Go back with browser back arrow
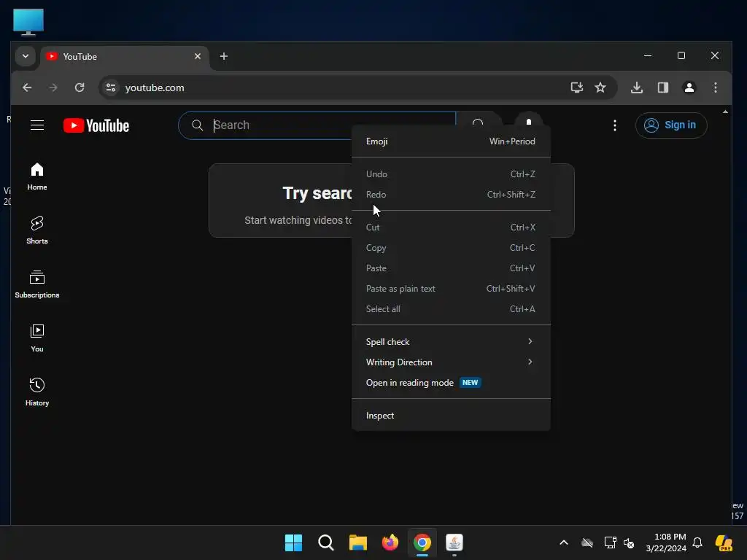Screen dimensions: 747x560 [27, 87]
